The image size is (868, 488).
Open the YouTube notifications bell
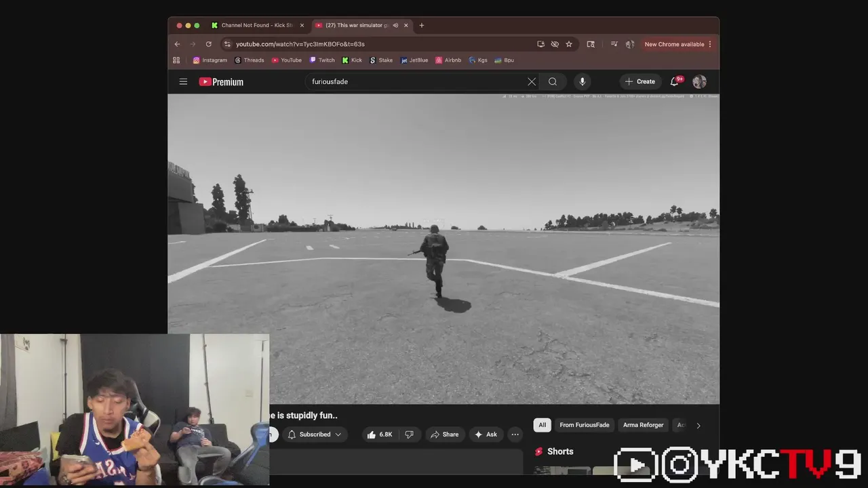[x=675, y=81]
